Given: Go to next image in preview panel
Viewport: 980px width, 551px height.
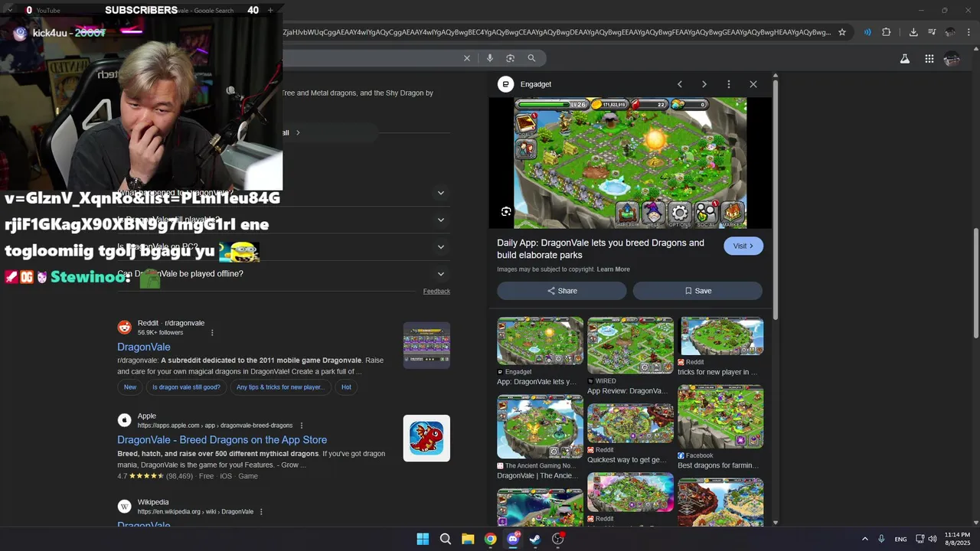Looking at the screenshot, I should pyautogui.click(x=704, y=84).
